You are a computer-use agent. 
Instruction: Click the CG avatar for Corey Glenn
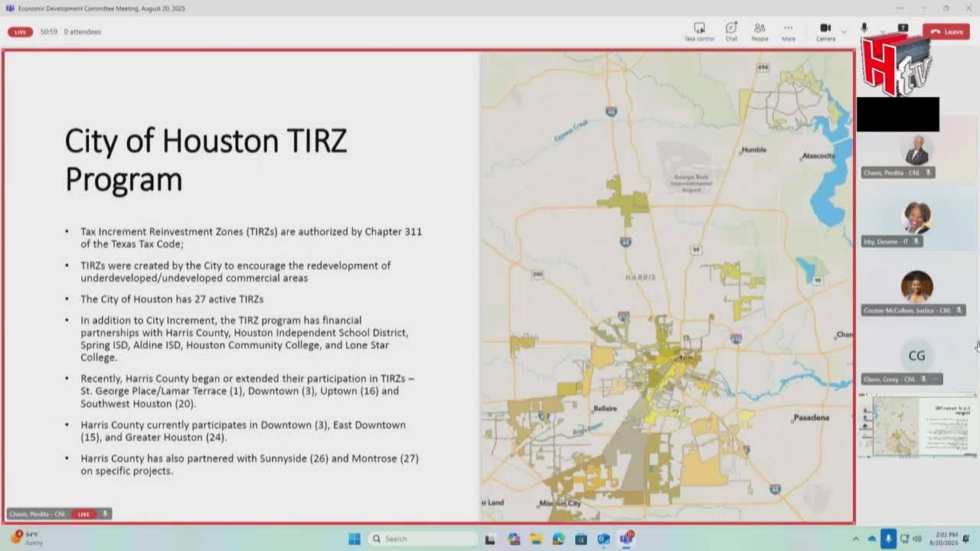(916, 356)
